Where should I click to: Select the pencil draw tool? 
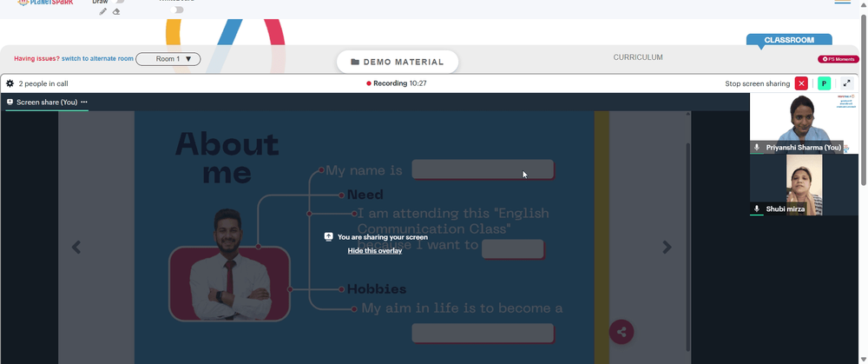point(103,11)
